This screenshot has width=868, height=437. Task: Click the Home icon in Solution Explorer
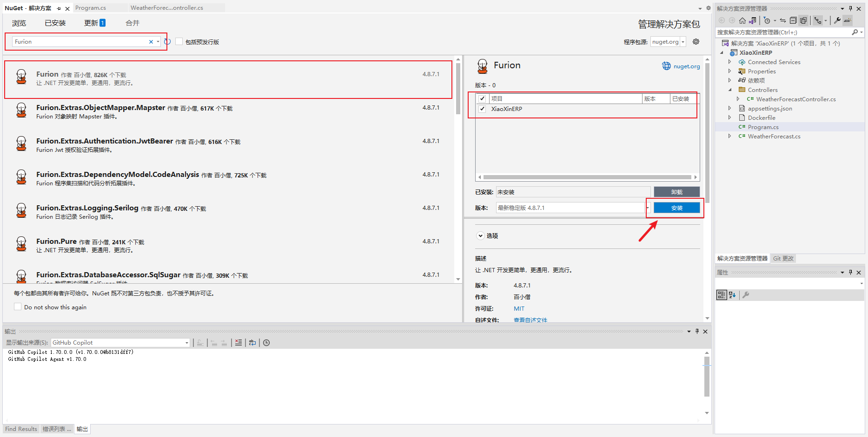click(742, 20)
